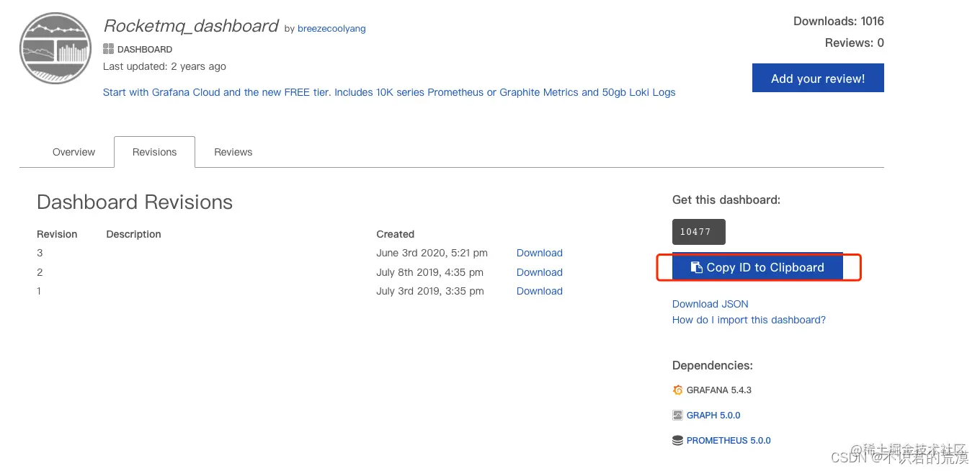Click the Revision column header
This screenshot has width=980, height=471.
point(57,234)
